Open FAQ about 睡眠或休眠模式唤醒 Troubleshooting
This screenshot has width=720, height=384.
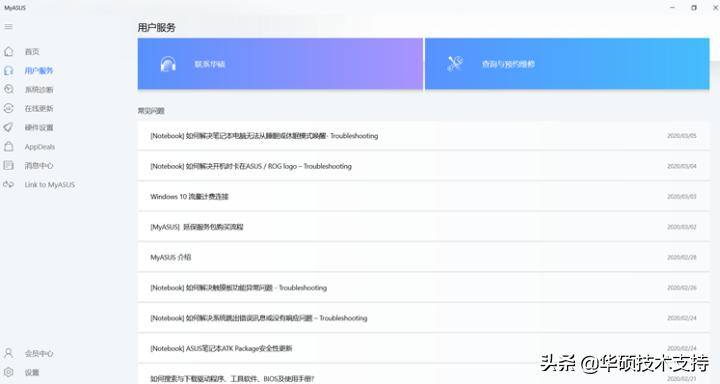pos(423,136)
